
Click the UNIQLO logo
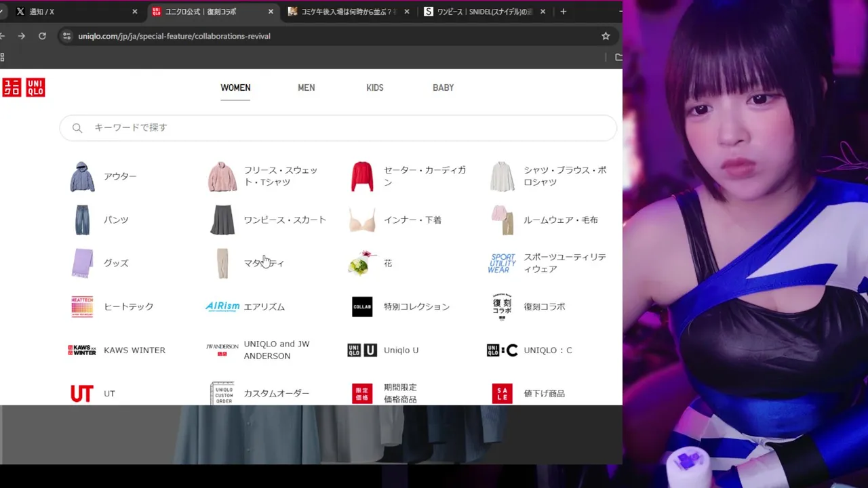click(24, 87)
